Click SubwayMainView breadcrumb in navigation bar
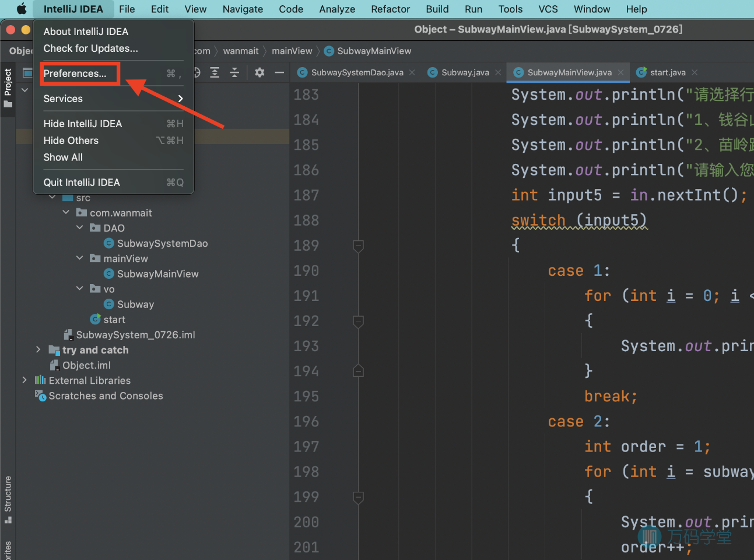754x560 pixels. click(x=374, y=51)
